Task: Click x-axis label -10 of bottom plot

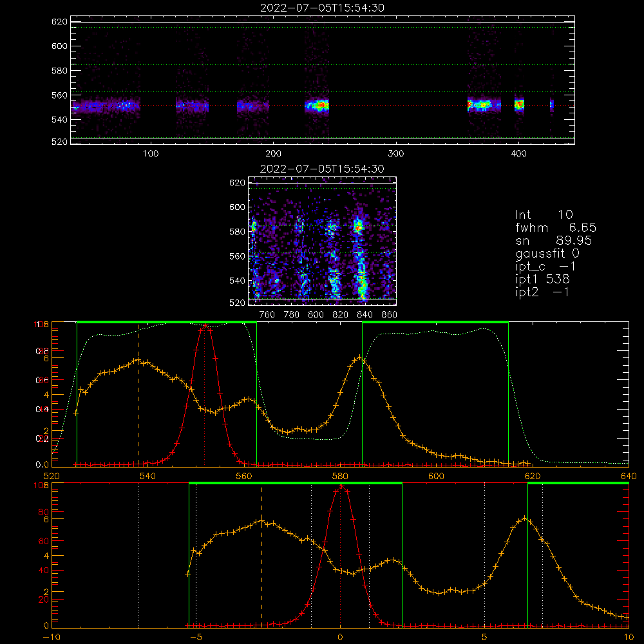Action: (x=52, y=637)
